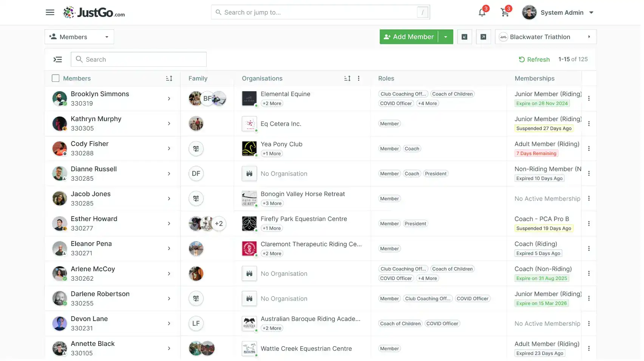
Task: Open the Members view dropdown
Action: pyautogui.click(x=79, y=37)
